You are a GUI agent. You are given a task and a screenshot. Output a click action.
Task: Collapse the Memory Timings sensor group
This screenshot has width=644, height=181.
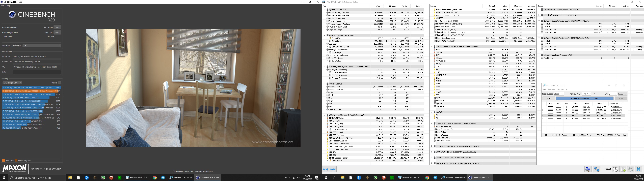click(325, 84)
